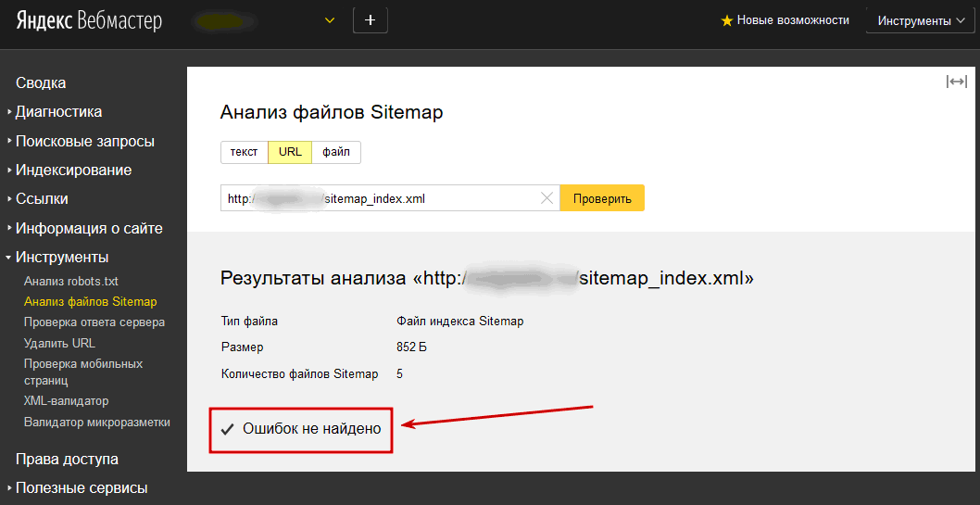980x505 pixels.
Task: Expand the Диагностика section
Action: click(58, 112)
